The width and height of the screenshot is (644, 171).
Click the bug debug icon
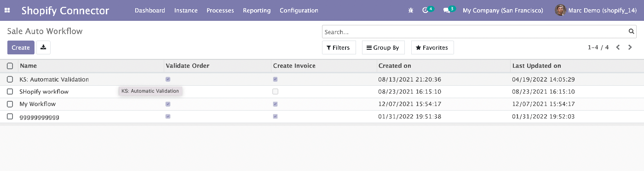click(411, 10)
